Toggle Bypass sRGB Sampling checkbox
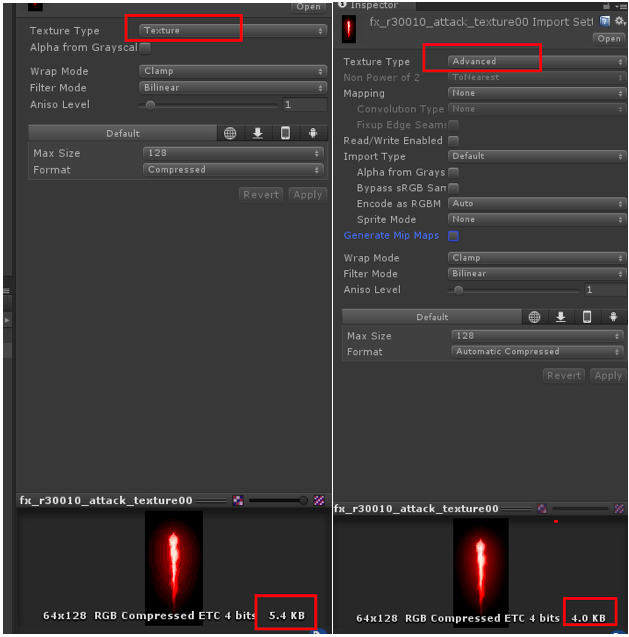 [x=453, y=188]
